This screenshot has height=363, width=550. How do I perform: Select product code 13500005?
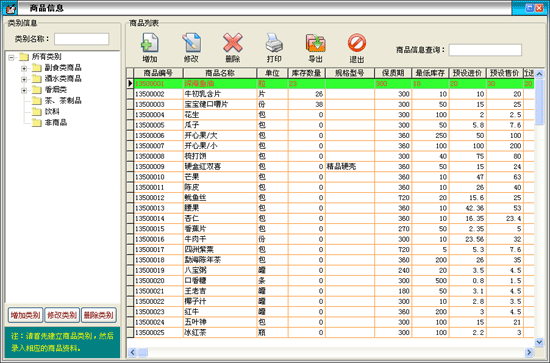tap(158, 125)
